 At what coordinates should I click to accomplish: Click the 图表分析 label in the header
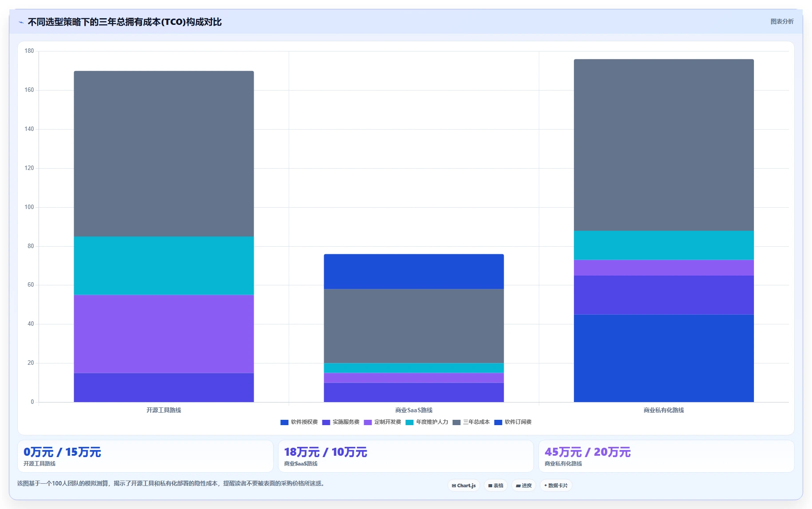point(782,21)
